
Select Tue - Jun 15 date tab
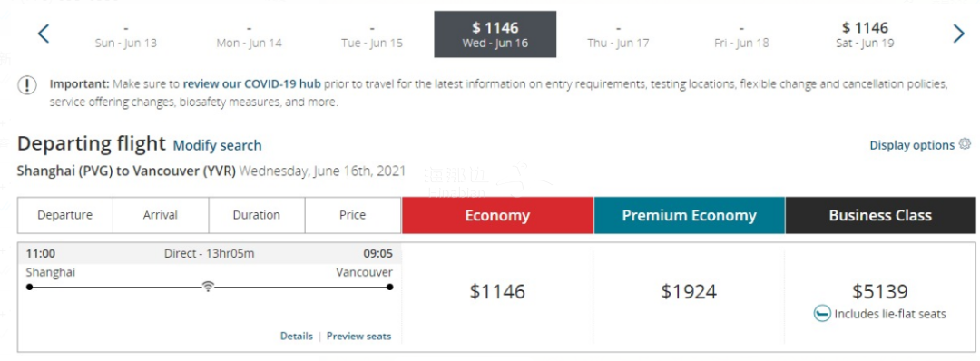click(x=372, y=35)
